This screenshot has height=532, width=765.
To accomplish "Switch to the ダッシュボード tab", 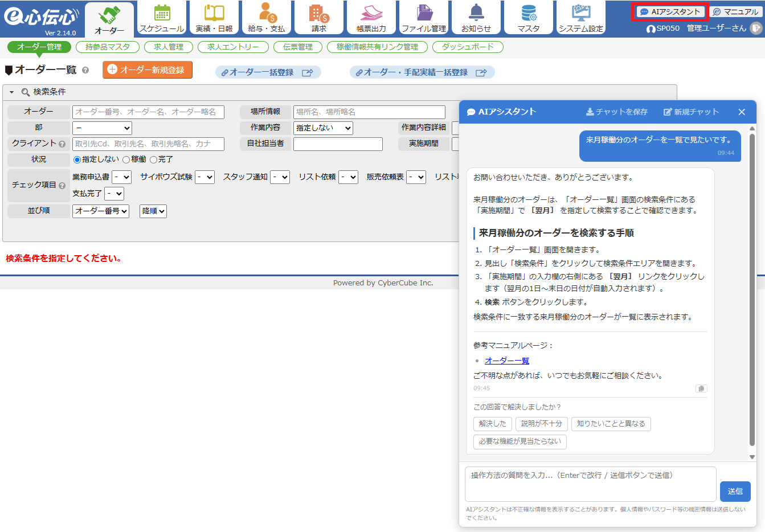I will coord(468,47).
